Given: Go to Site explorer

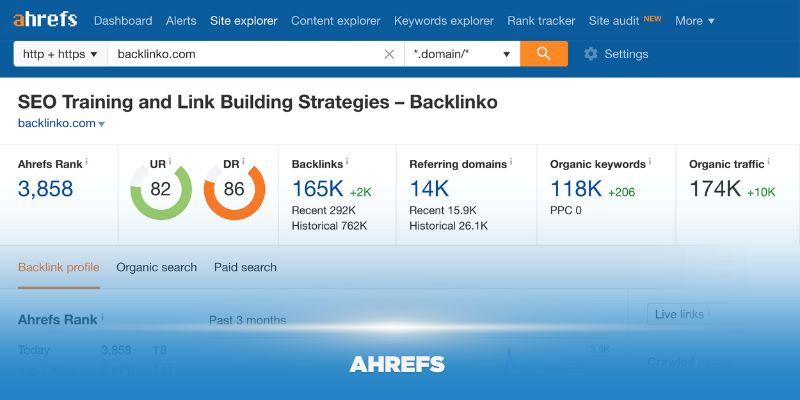Looking at the screenshot, I should point(244,21).
